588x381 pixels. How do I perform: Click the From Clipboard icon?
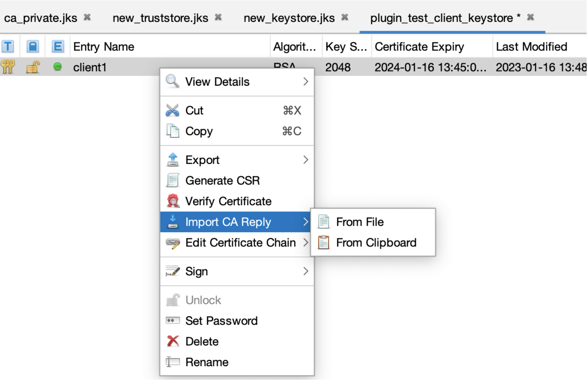[x=323, y=242]
